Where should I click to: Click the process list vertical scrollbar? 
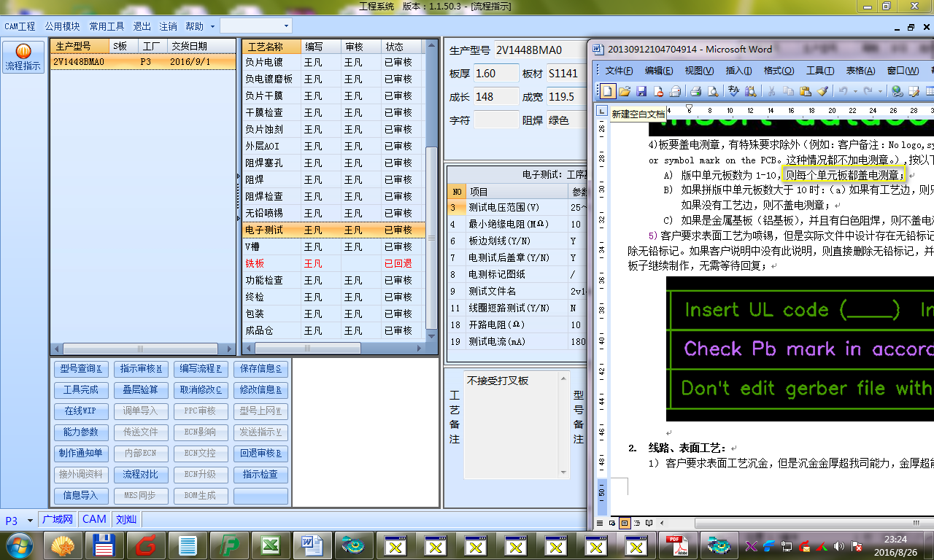coord(432,190)
